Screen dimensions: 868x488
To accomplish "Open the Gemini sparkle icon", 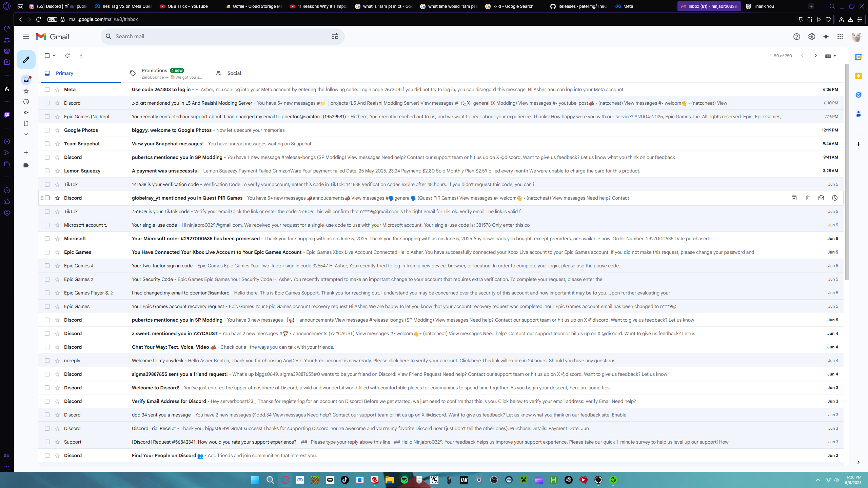I will pos(826,37).
